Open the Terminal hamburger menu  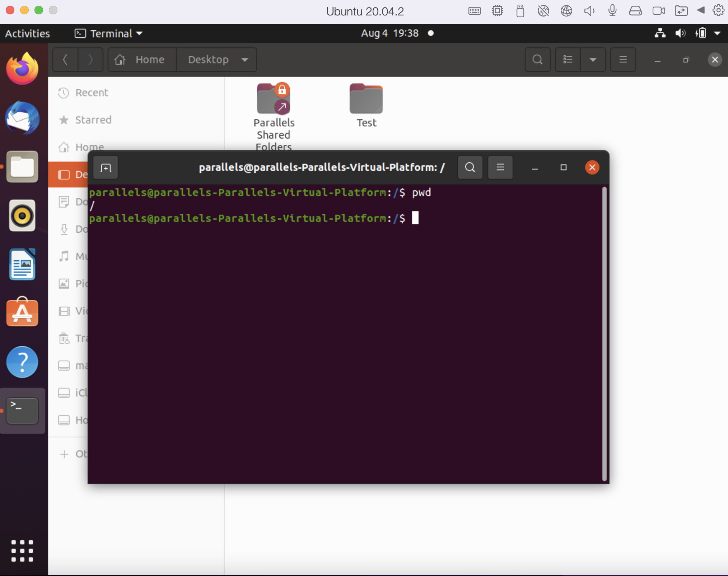point(500,167)
